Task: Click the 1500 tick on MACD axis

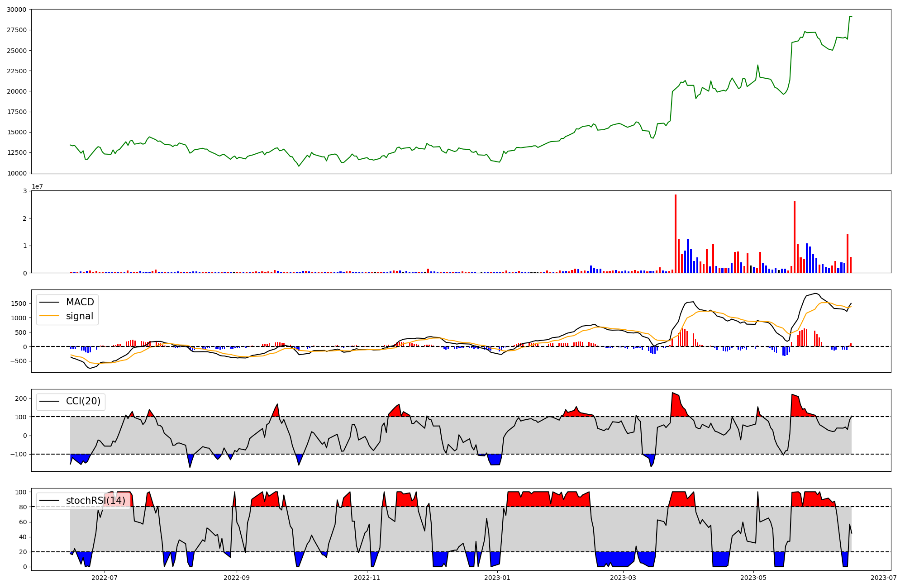Action: tap(20, 303)
